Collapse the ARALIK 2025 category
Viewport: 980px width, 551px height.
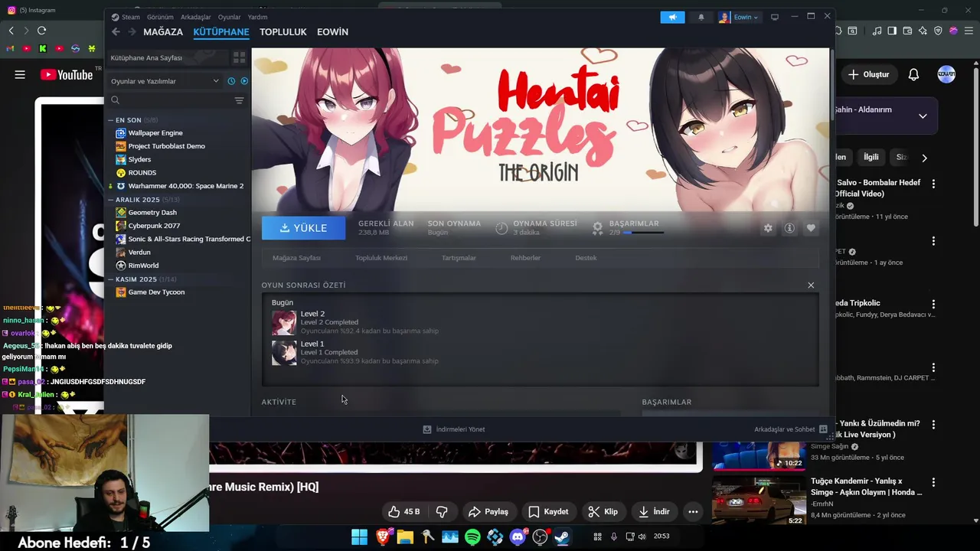tap(111, 200)
